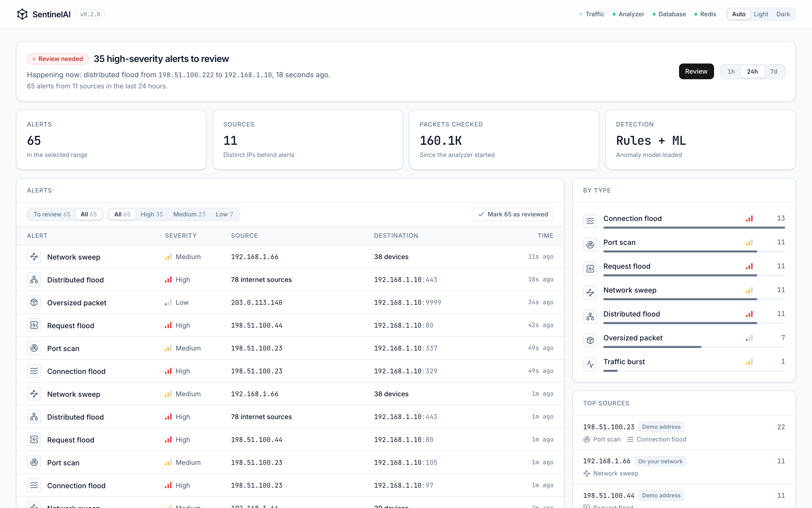Switch theme to Auto
812x508 pixels.
738,14
